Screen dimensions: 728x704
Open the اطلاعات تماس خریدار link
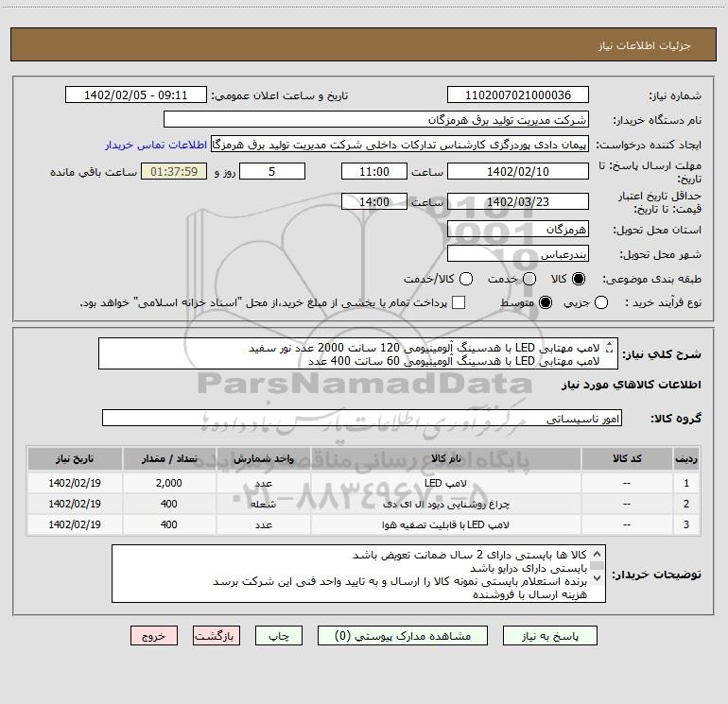[x=156, y=145]
